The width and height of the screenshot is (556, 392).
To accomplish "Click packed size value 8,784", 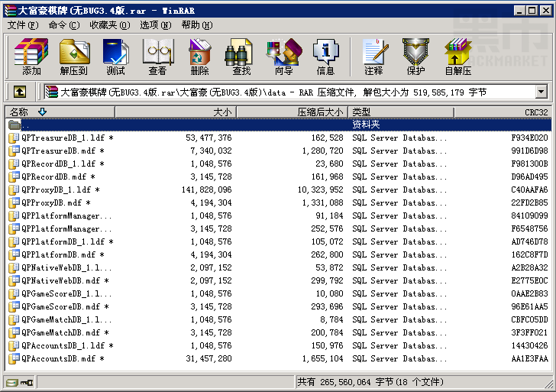I will (x=331, y=319).
